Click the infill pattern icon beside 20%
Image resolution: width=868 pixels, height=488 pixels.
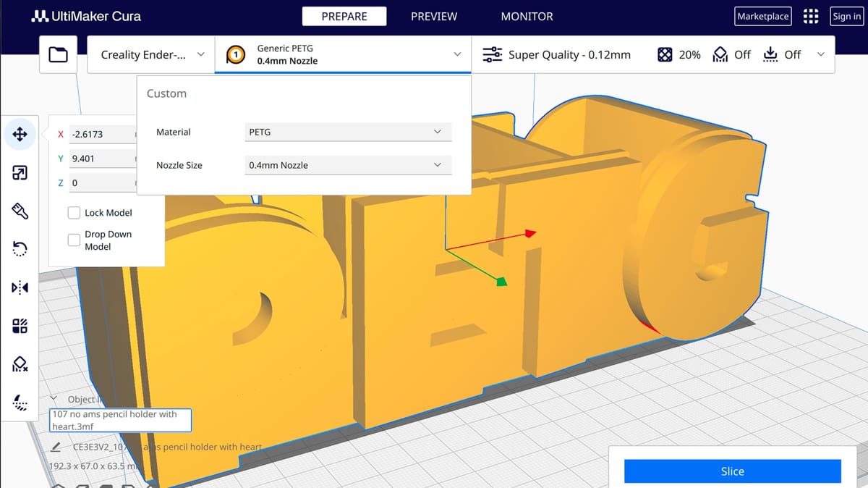[665, 54]
